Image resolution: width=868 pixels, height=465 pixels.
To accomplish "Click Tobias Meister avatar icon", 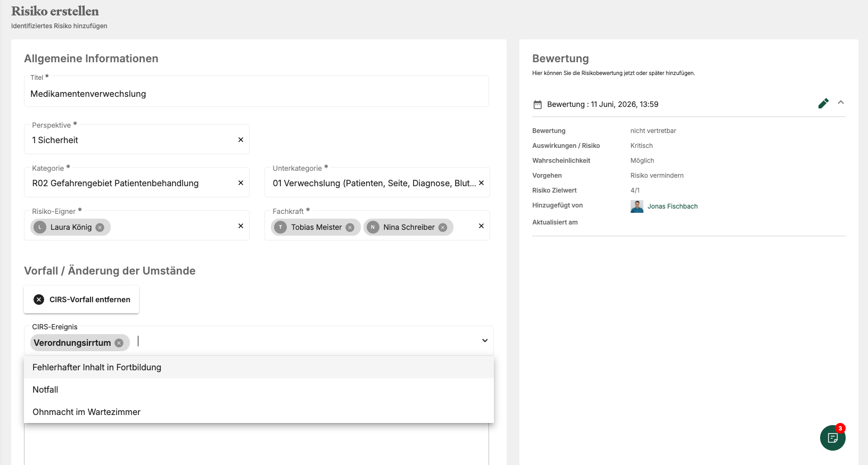I will coord(280,227).
